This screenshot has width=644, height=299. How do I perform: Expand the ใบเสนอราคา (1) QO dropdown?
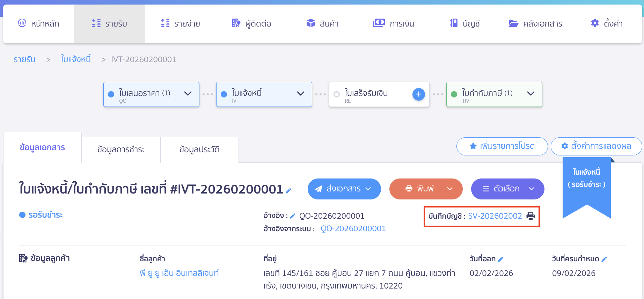(x=188, y=94)
